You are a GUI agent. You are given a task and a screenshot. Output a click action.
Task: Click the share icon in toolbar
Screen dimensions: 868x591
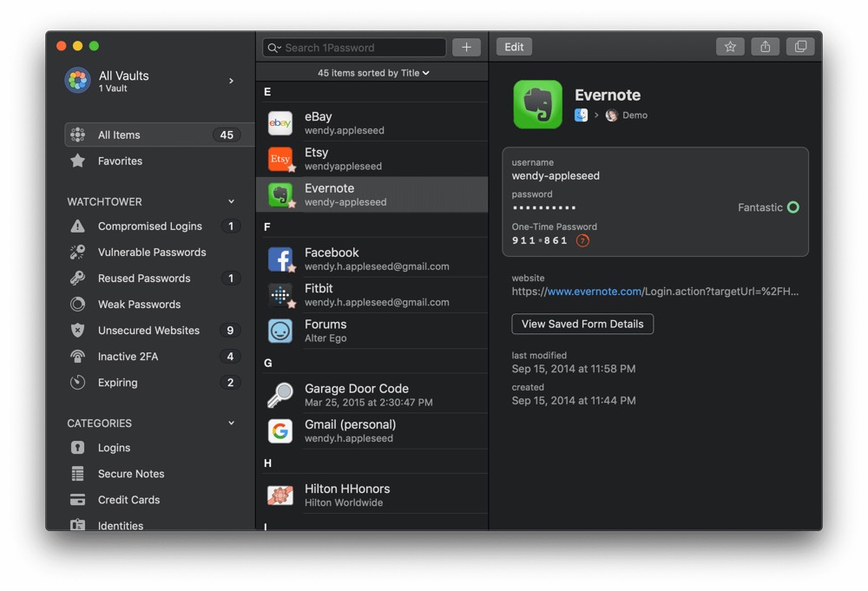pyautogui.click(x=765, y=47)
